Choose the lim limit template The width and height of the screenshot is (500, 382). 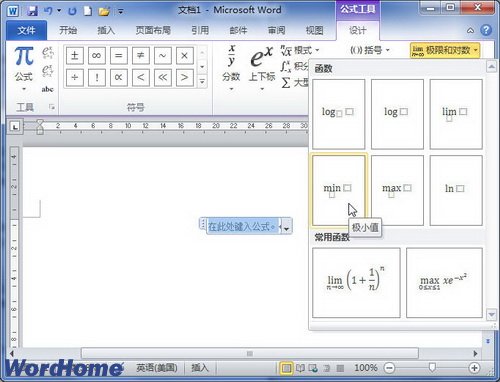click(456, 114)
